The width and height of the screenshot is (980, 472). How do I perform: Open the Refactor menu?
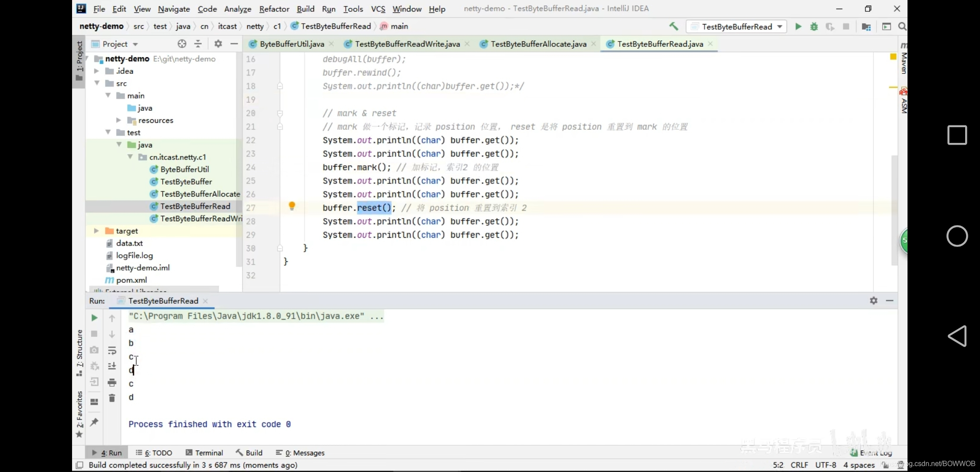point(274,9)
